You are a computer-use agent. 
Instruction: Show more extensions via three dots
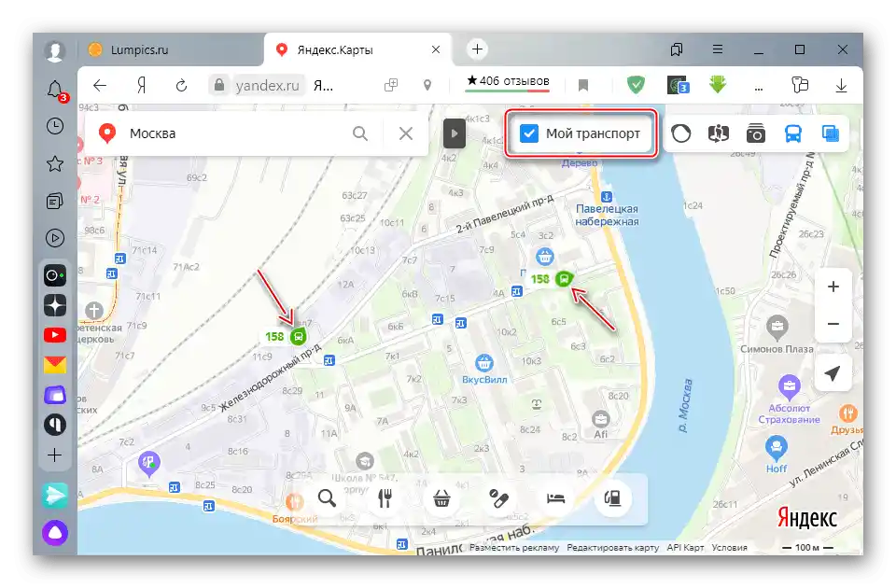click(x=759, y=87)
